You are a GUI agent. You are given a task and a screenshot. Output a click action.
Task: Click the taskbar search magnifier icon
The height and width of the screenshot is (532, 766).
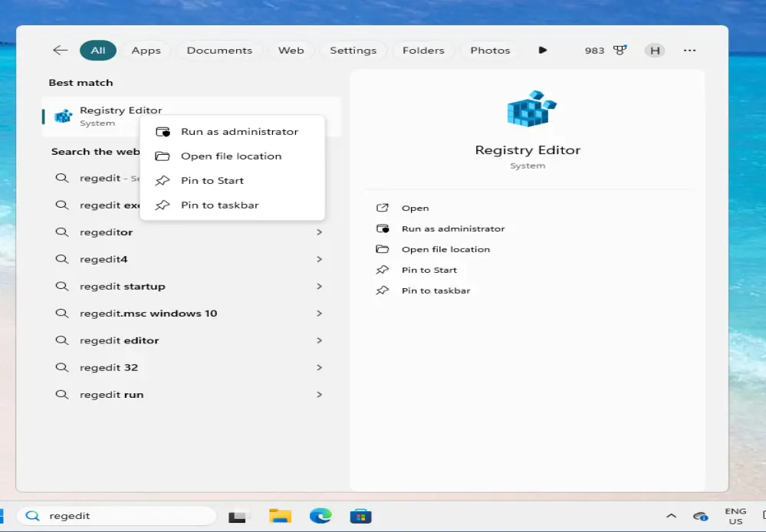coord(32,516)
